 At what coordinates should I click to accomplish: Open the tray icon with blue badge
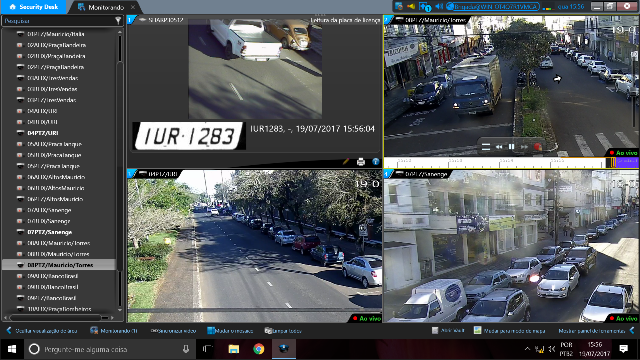pos(424,7)
